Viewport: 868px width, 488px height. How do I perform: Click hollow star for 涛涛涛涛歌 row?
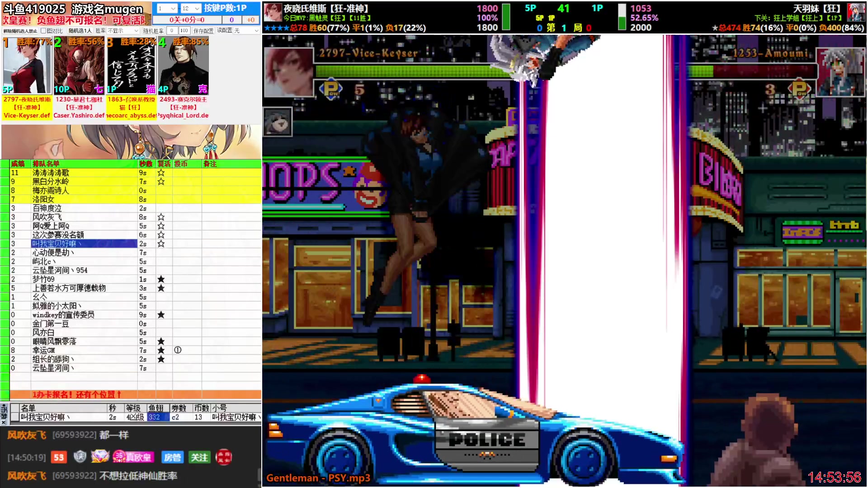(x=161, y=173)
